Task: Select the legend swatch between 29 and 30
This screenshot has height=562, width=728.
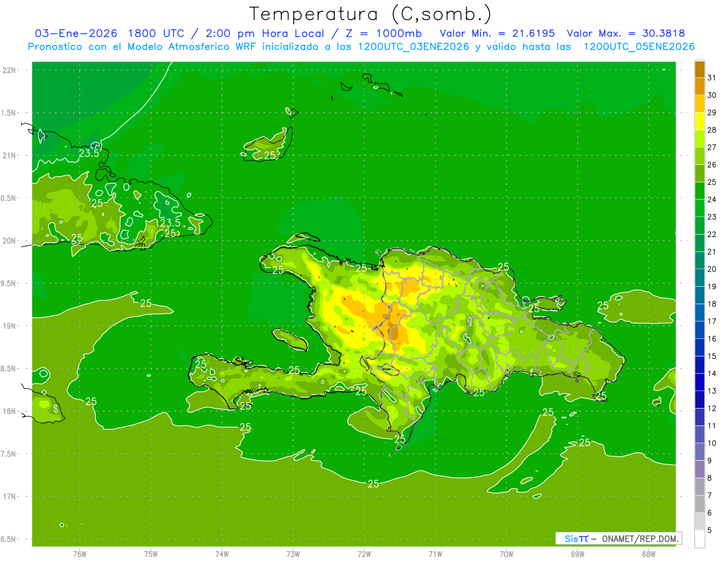Action: 699,104
